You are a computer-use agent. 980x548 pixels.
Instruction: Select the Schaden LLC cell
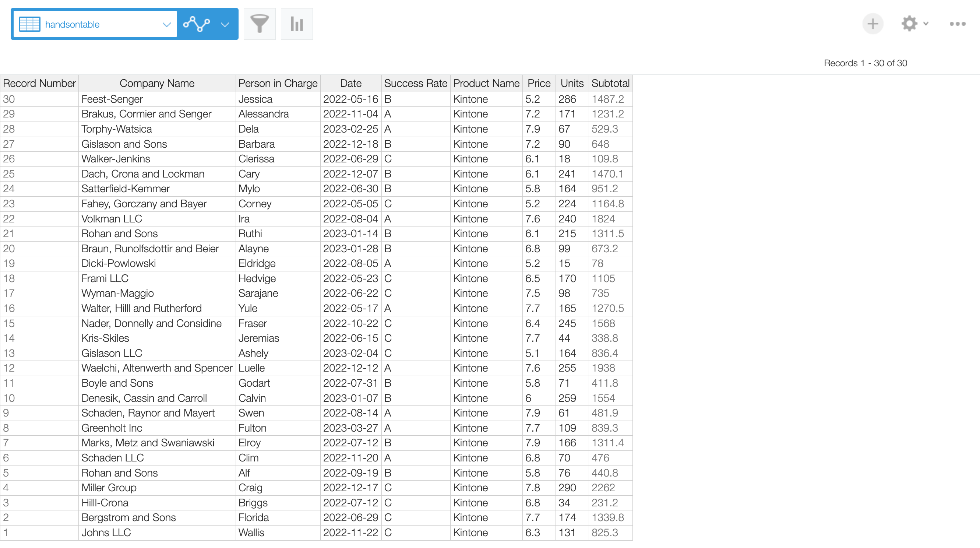pyautogui.click(x=157, y=458)
